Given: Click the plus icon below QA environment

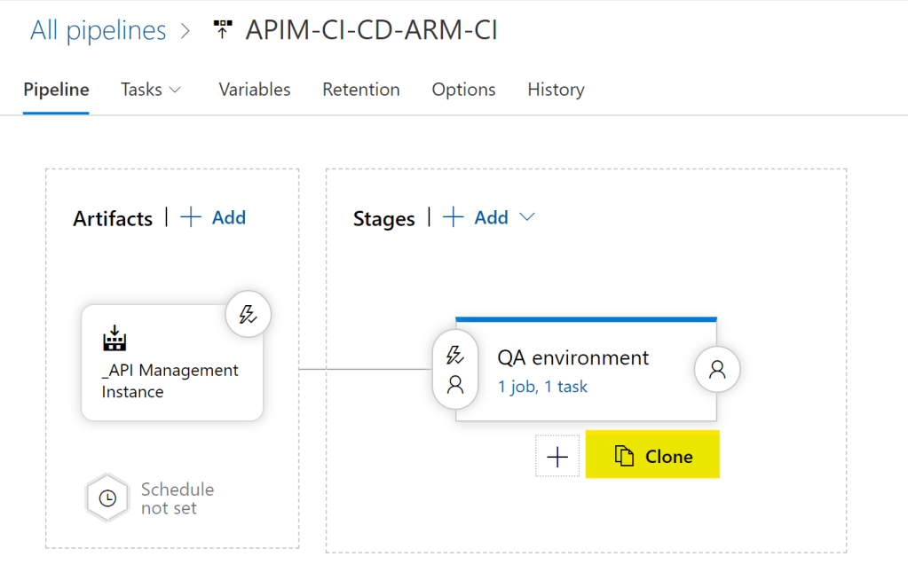Looking at the screenshot, I should (557, 457).
